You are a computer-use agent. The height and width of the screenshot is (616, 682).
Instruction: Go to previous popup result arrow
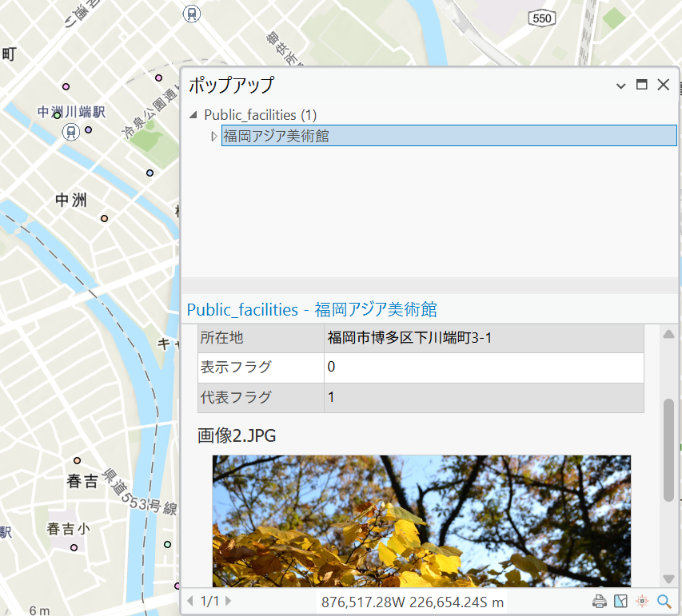point(190,601)
